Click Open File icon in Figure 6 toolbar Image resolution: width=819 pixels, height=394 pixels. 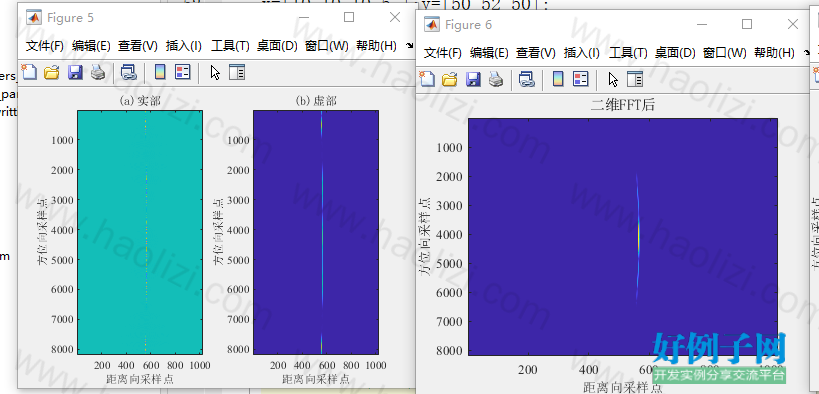(450, 79)
